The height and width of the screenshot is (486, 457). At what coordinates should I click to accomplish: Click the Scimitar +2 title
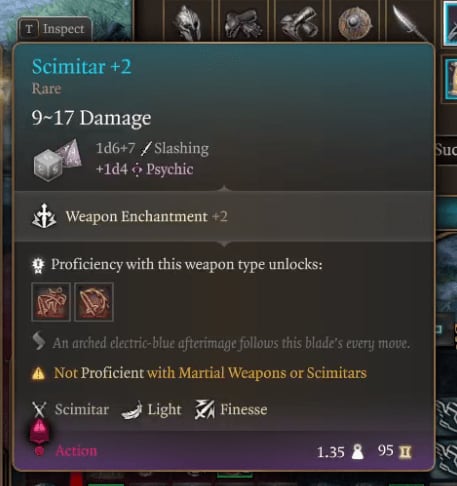click(x=82, y=67)
